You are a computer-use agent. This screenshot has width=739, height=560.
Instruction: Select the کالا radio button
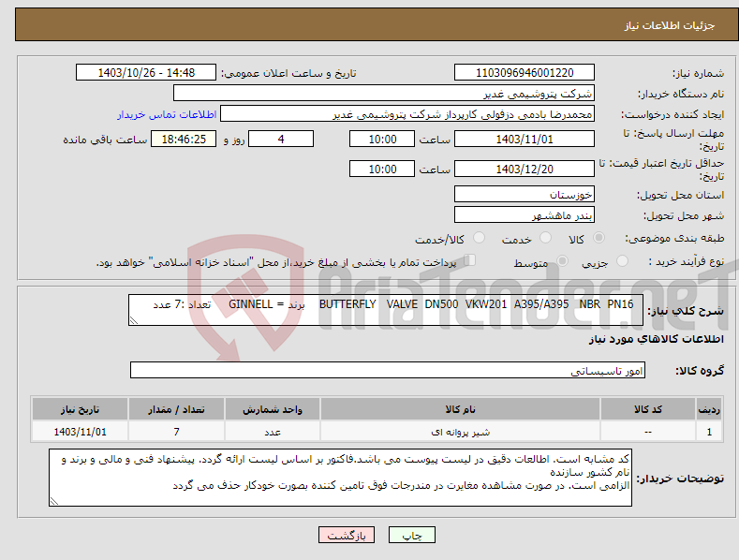[x=599, y=238]
